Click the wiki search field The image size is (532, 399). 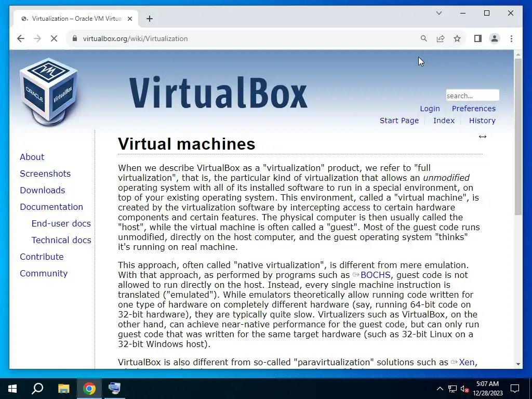coord(472,96)
